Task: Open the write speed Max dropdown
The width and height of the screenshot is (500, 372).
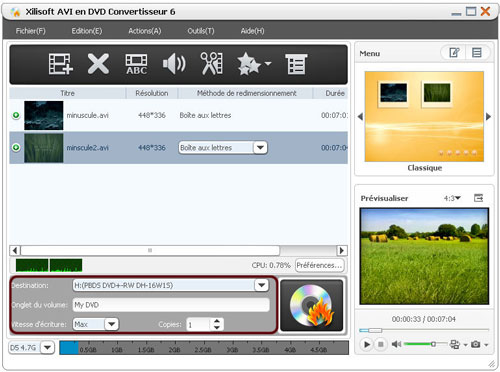Action: (x=112, y=324)
